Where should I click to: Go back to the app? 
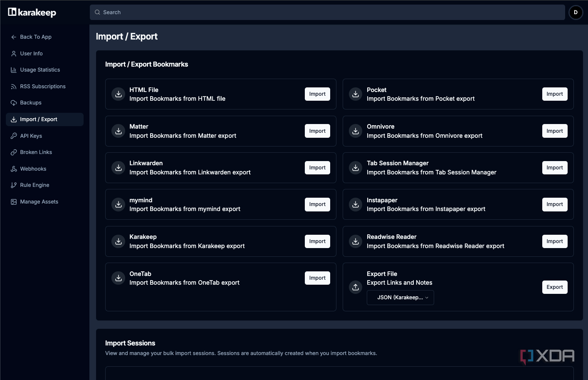44,37
